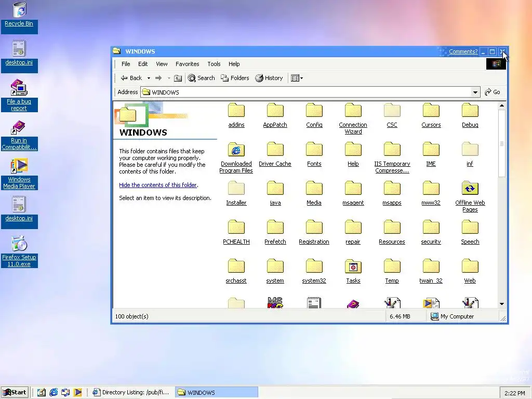Open the Edit menu
The width and height of the screenshot is (532, 399).
pyautogui.click(x=143, y=64)
